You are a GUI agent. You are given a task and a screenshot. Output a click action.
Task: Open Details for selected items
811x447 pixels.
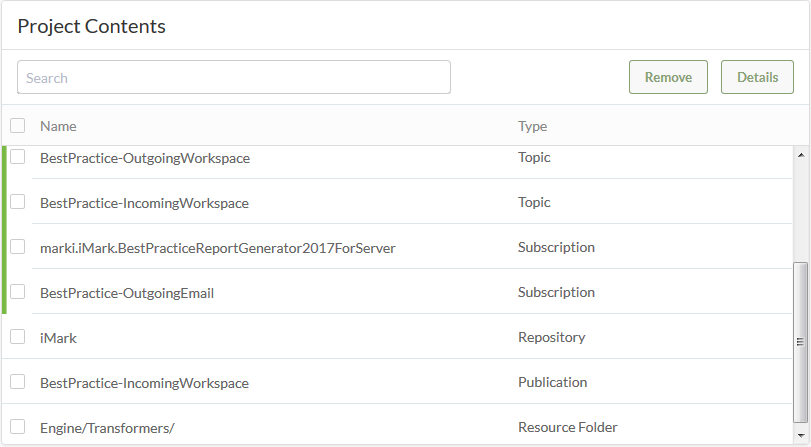click(x=757, y=77)
